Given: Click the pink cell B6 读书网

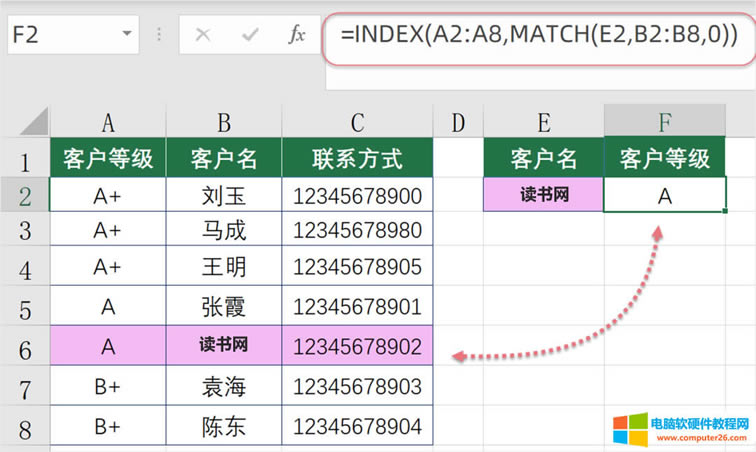Looking at the screenshot, I should (x=224, y=346).
